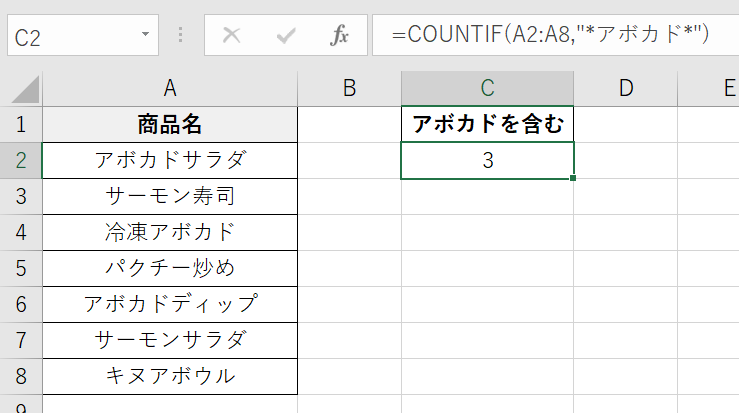The image size is (739, 413).
Task: Select column D header
Action: click(626, 88)
